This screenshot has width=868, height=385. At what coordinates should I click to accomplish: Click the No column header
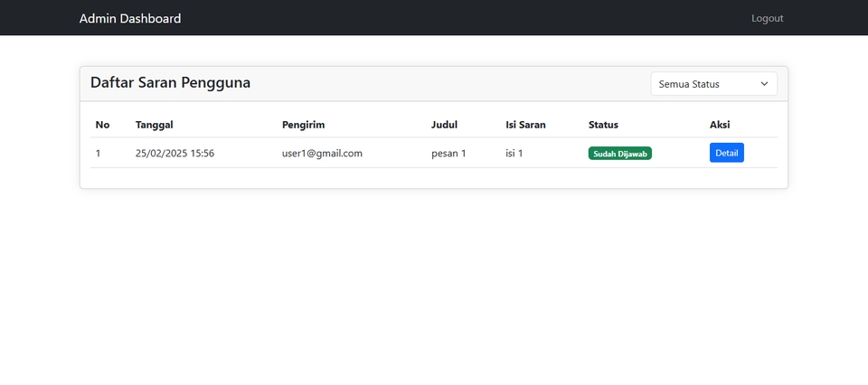(x=102, y=125)
